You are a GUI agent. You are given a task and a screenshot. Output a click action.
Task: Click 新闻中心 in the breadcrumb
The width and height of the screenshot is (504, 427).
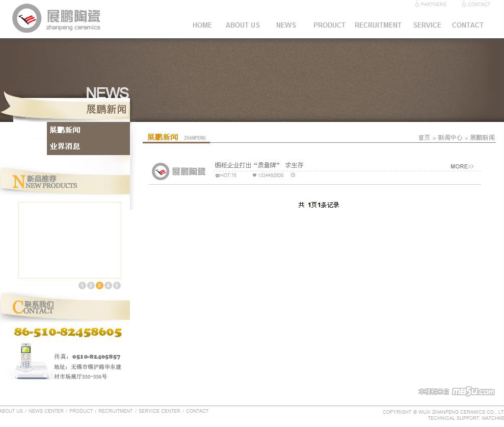coord(449,138)
